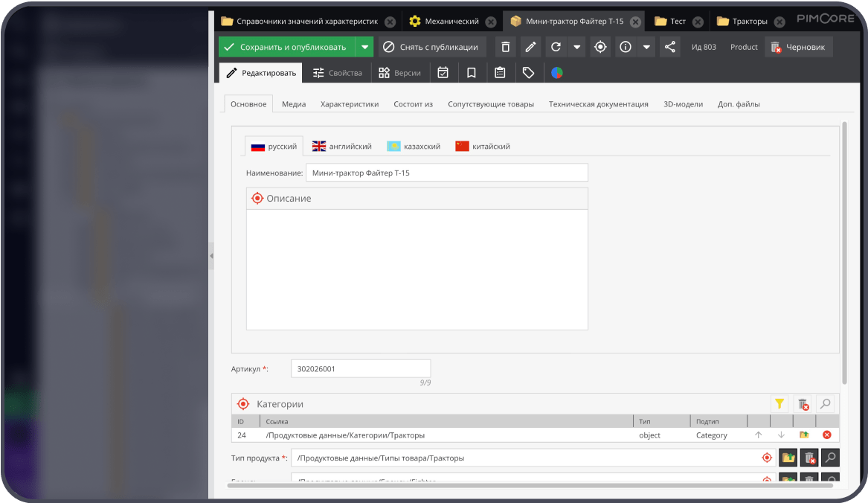Switch to Основное tab
The height and width of the screenshot is (503, 868).
(248, 104)
